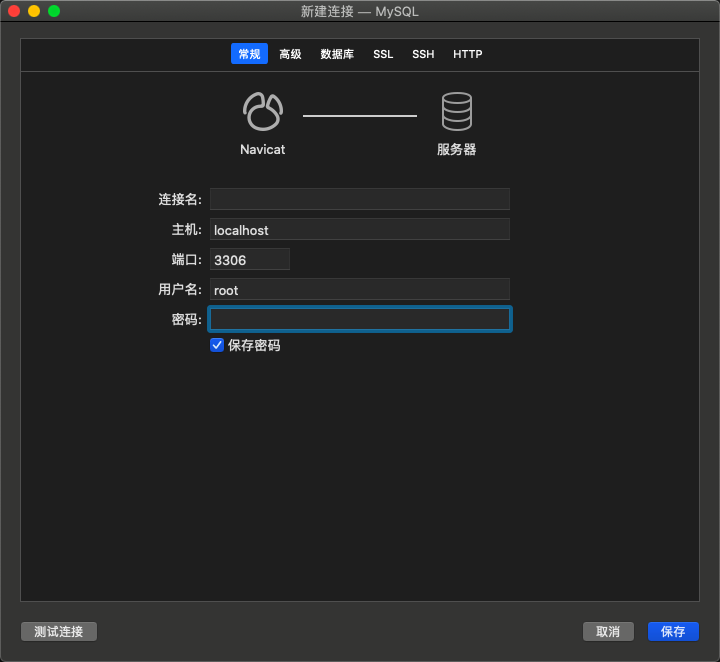
Task: Switch to the SSL tab
Action: (383, 54)
